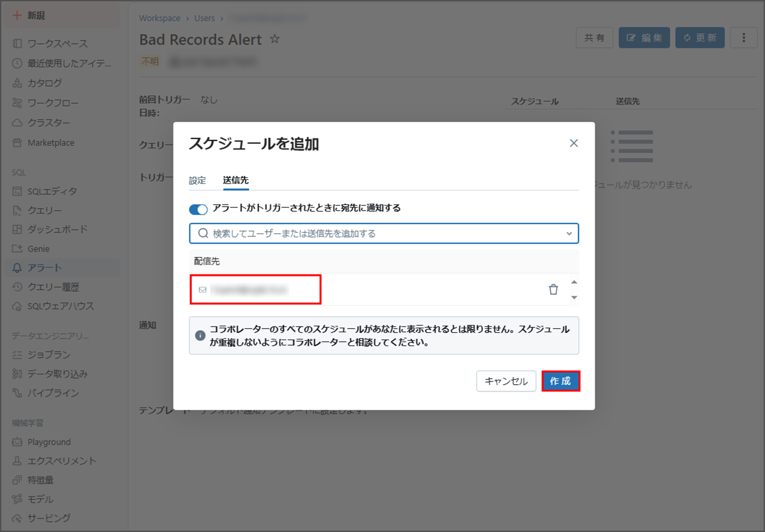Click the クラスター cloud icon
This screenshot has height=532, width=765.
(x=17, y=123)
